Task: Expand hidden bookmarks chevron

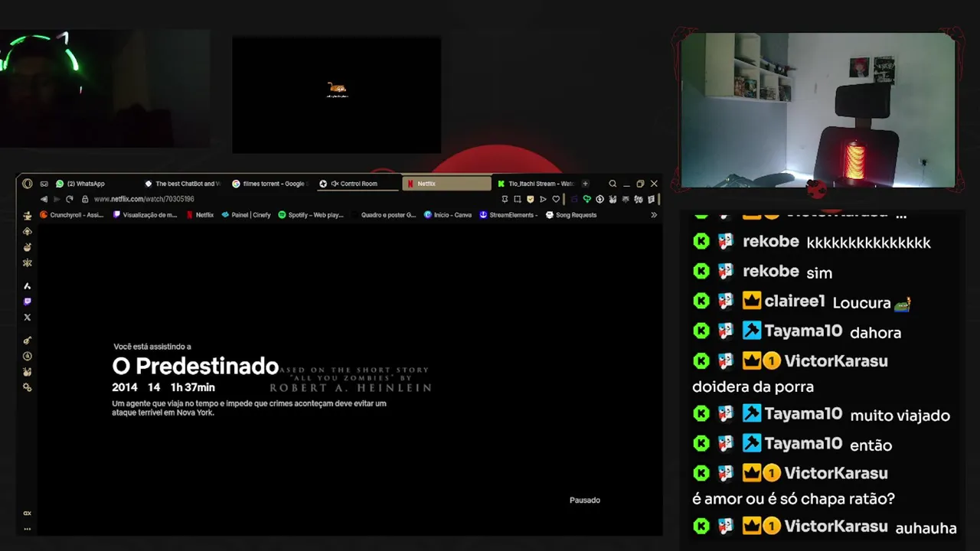Action: tap(654, 215)
